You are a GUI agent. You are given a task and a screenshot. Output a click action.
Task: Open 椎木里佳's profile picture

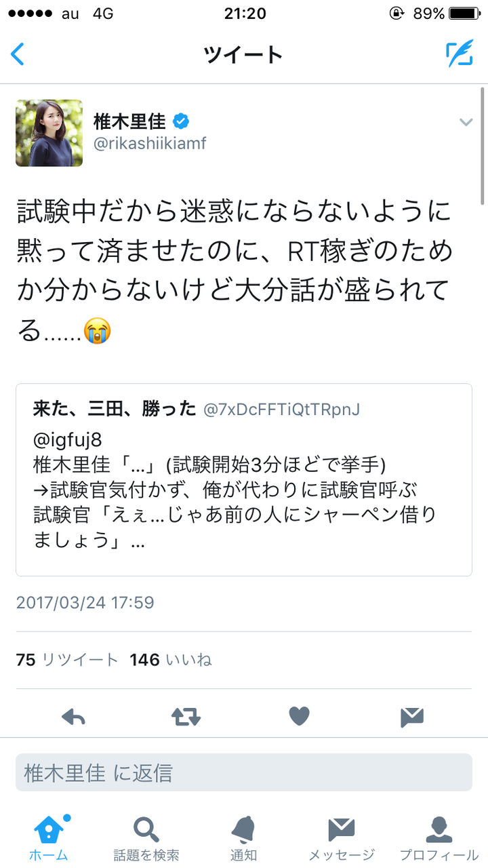pos(49,133)
